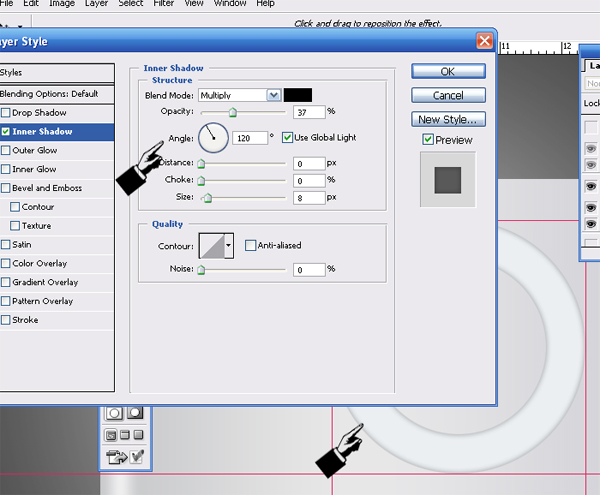Tick the Stroke checkbox

click(x=6, y=320)
